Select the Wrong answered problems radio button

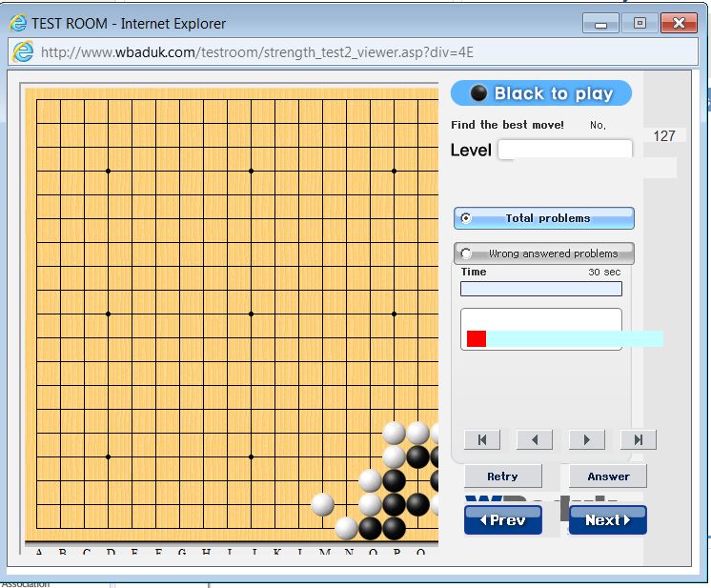(466, 253)
